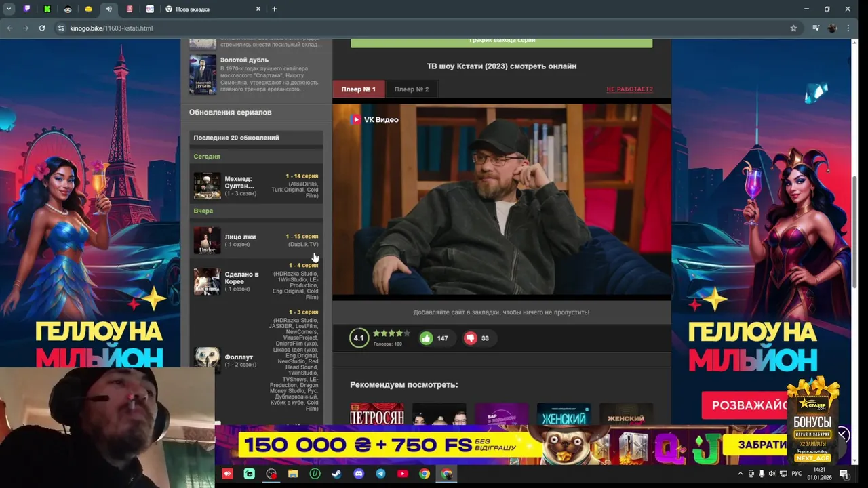Viewport: 868px width, 488px height.
Task: Open the Windows notification center
Action: (x=844, y=474)
